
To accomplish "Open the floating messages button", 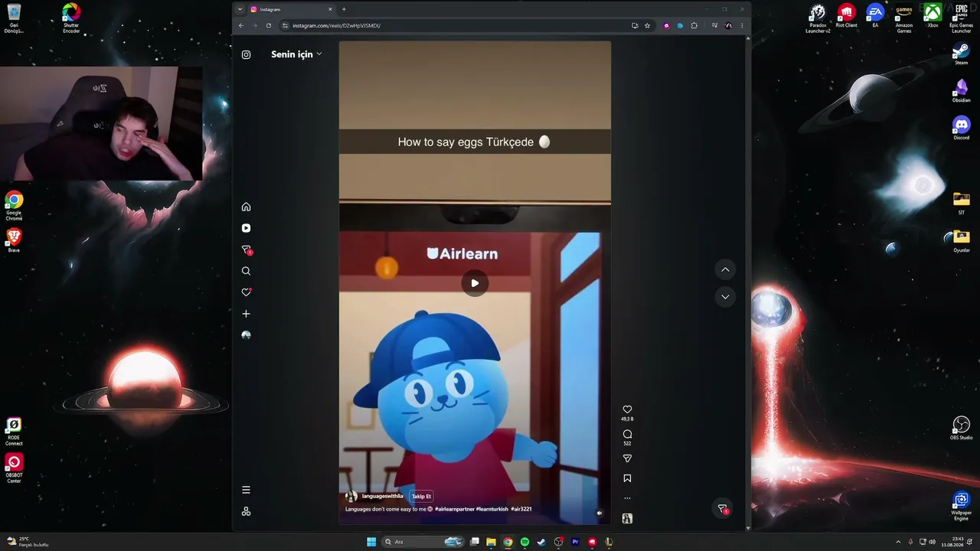I will 722,509.
